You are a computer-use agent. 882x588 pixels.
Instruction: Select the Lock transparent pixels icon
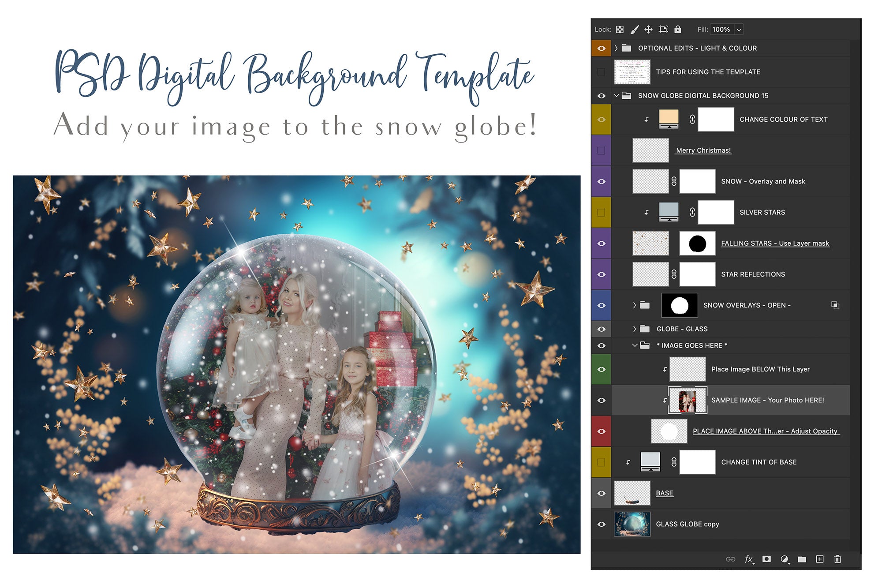pos(620,29)
